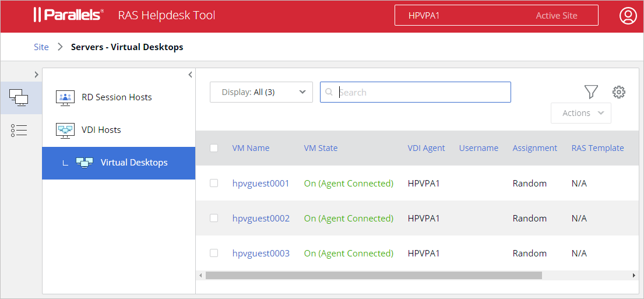This screenshot has width=644, height=299.
Task: Click the horizontal scrollbar thumb
Action: click(374, 275)
